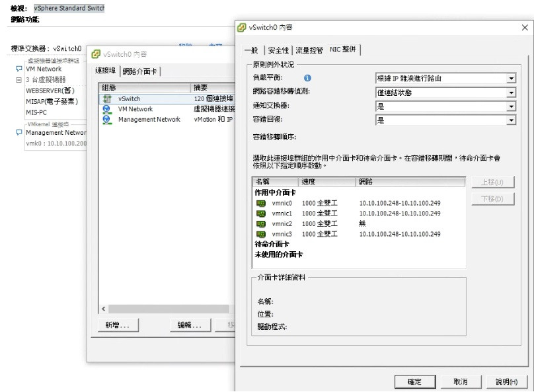Click the 待命介面卡 group heading
The image size is (534, 392).
tap(272, 244)
